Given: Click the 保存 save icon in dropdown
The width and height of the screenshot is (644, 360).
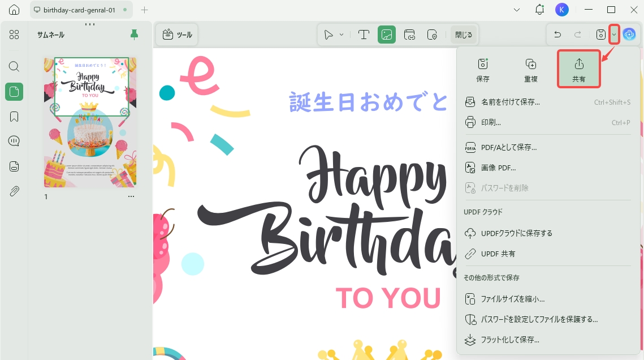Looking at the screenshot, I should click(x=483, y=69).
